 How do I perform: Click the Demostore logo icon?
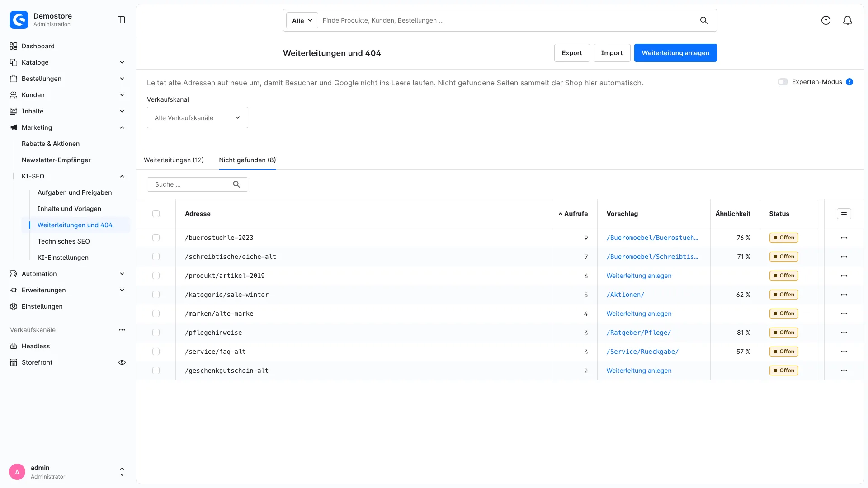tap(19, 20)
